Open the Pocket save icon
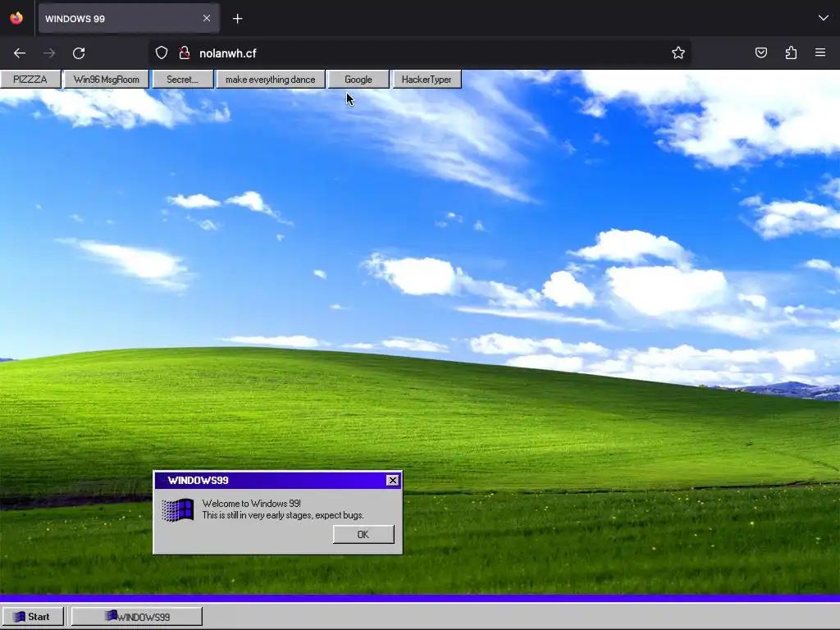Viewport: 840px width, 630px height. 760,52
